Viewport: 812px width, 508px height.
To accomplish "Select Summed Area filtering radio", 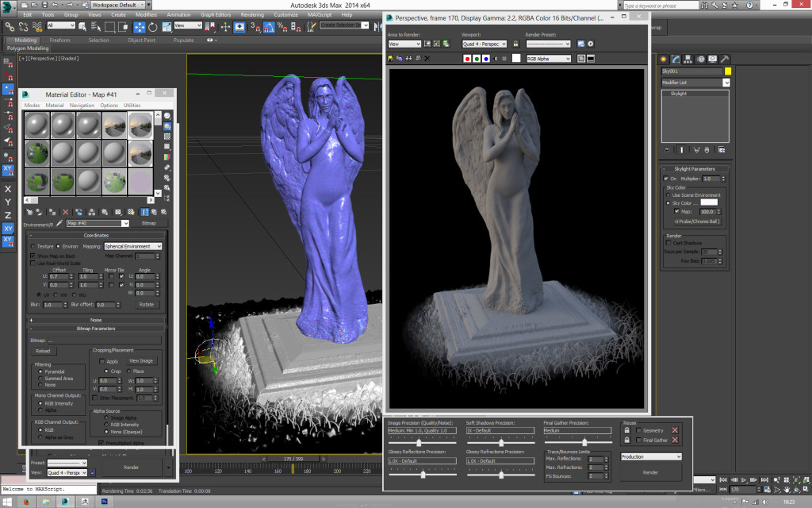I will [40, 379].
